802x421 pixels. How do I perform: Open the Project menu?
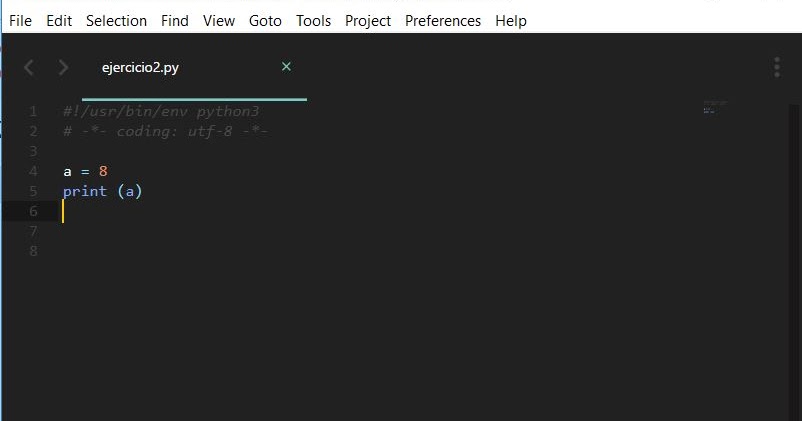368,20
